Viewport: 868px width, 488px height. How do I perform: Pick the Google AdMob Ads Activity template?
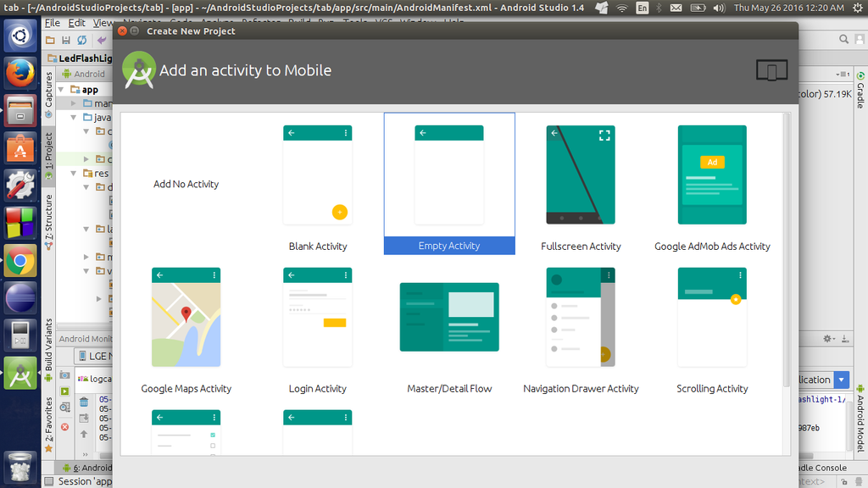point(712,184)
